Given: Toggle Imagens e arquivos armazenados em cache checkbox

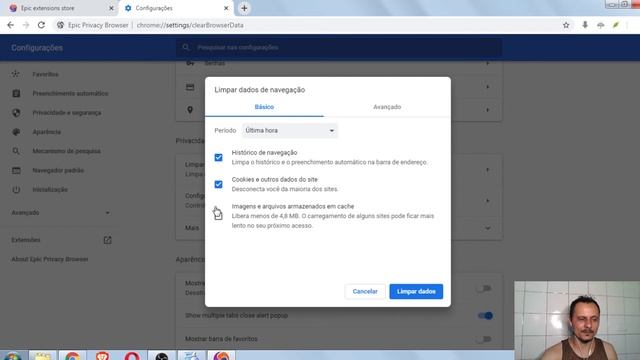Looking at the screenshot, I should 218,214.
